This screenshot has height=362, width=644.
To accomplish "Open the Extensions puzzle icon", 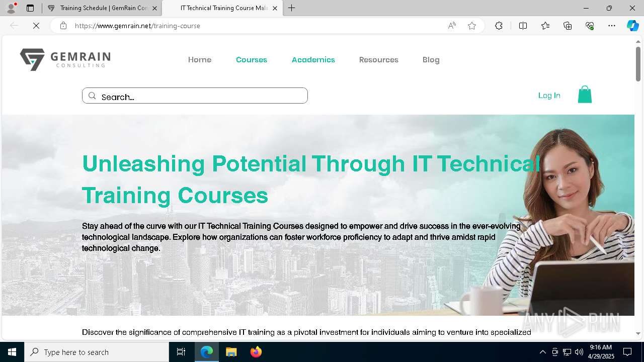I will (x=499, y=26).
